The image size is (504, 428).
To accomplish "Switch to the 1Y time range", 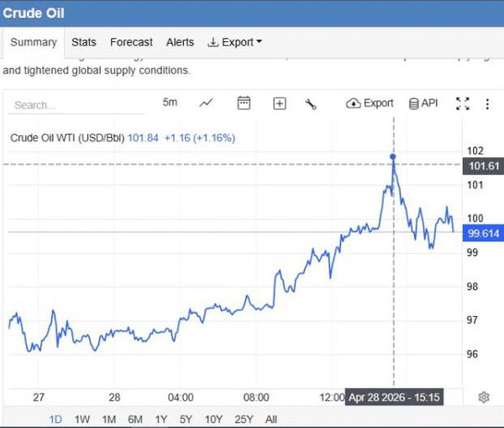I will [161, 419].
